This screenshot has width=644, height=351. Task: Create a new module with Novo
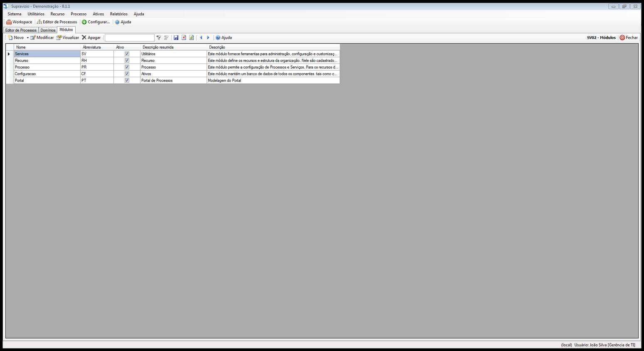click(x=16, y=37)
